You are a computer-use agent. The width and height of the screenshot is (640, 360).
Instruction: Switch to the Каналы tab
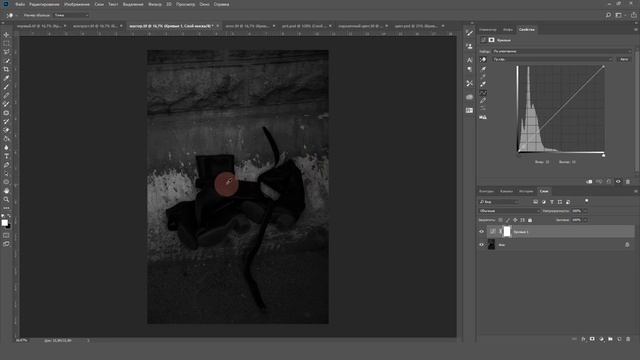coord(506,191)
